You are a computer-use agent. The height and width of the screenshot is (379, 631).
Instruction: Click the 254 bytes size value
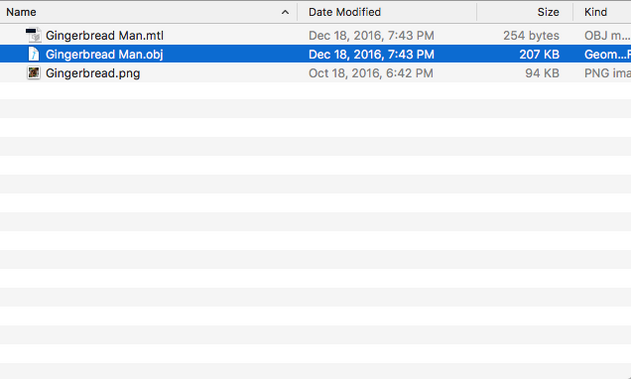[531, 35]
